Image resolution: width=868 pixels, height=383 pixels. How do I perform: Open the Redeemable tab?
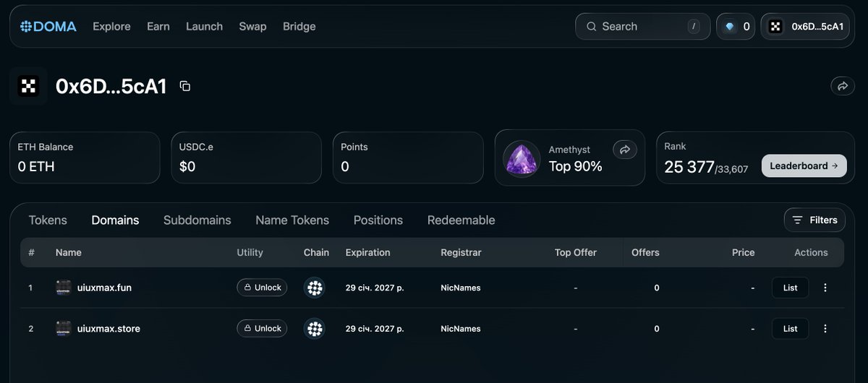pos(461,220)
